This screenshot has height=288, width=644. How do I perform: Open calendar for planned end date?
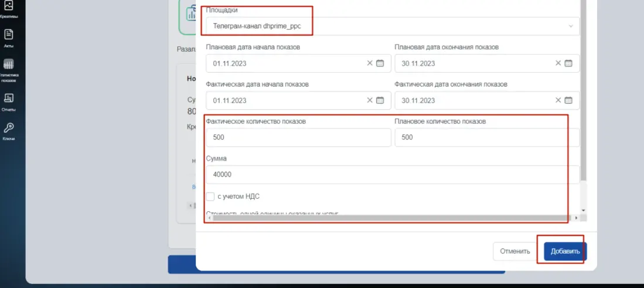[568, 63]
